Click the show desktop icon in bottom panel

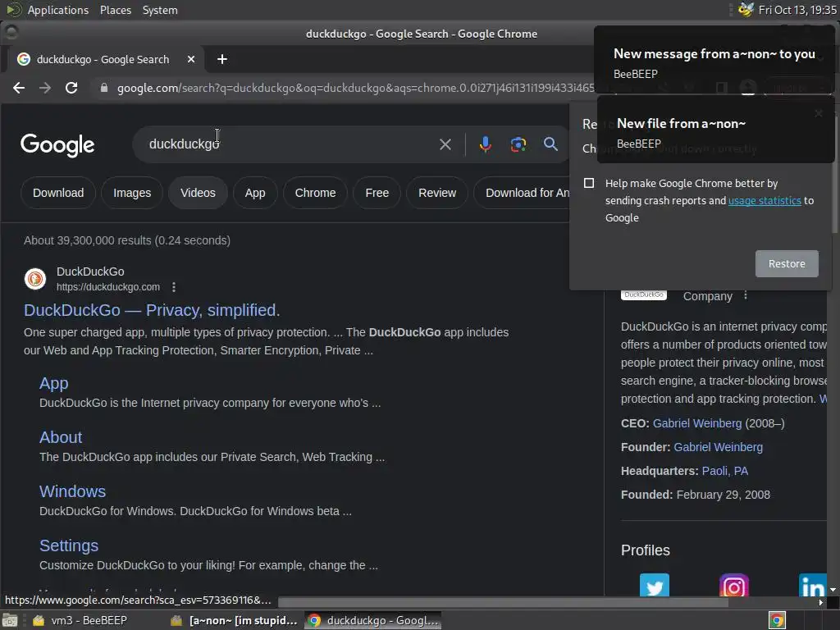10,620
